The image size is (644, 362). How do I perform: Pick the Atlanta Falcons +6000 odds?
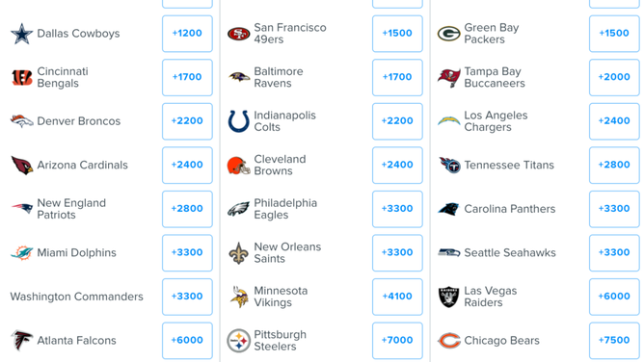pyautogui.click(x=187, y=341)
